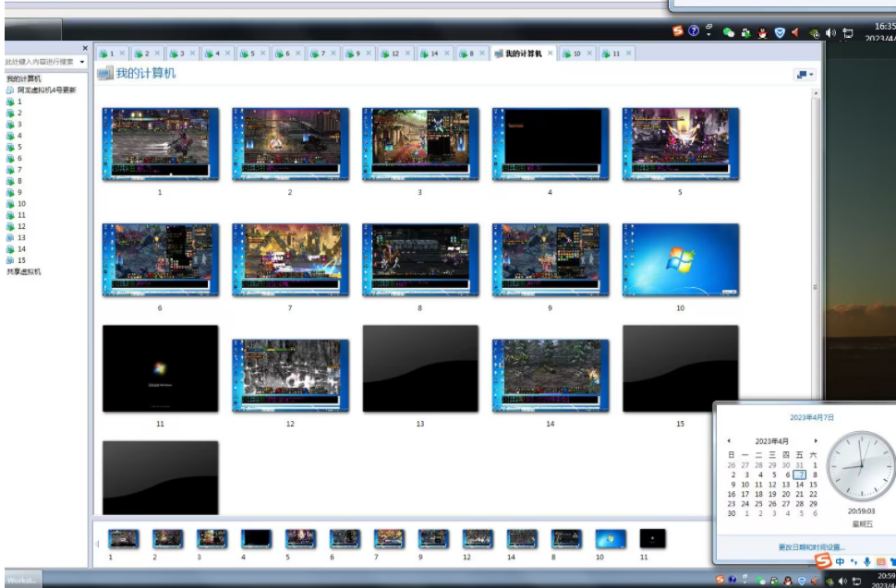Switch to the VM tab labeled 10
This screenshot has height=588, width=896.
[x=576, y=54]
